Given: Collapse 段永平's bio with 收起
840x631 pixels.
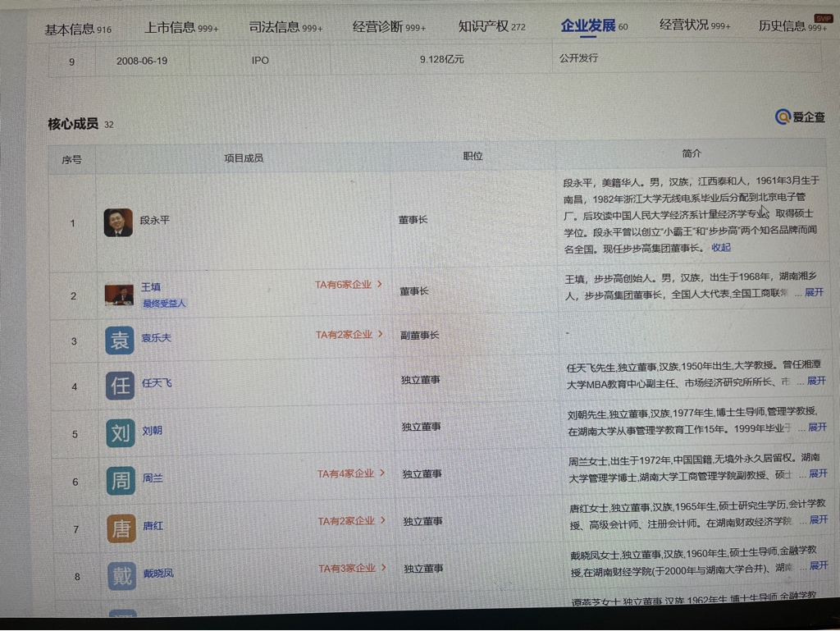Looking at the screenshot, I should (720, 248).
